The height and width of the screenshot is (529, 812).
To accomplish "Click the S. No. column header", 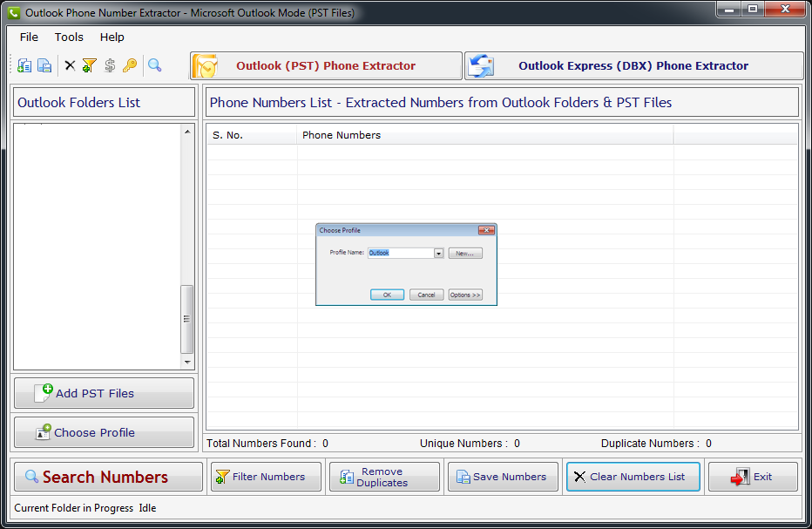I will coord(252,135).
